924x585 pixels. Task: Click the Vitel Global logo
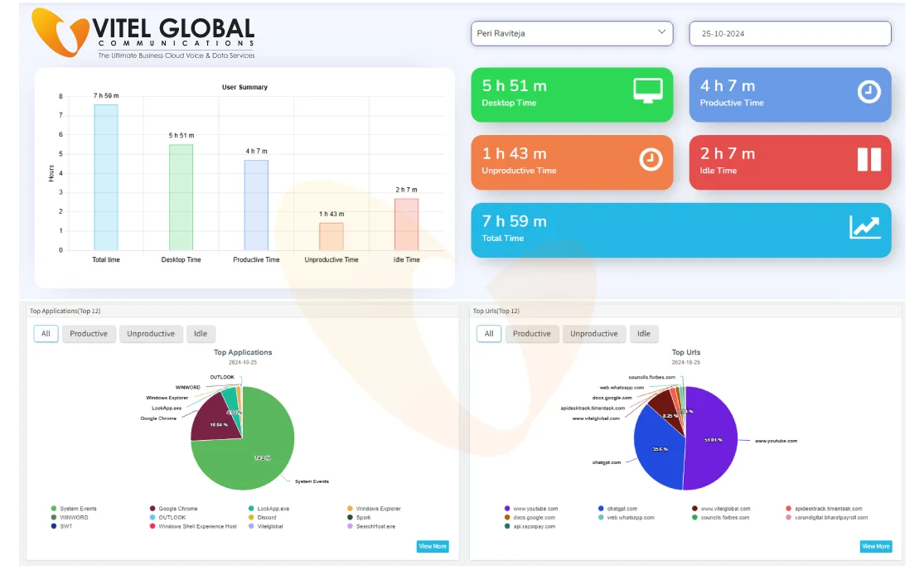[143, 34]
